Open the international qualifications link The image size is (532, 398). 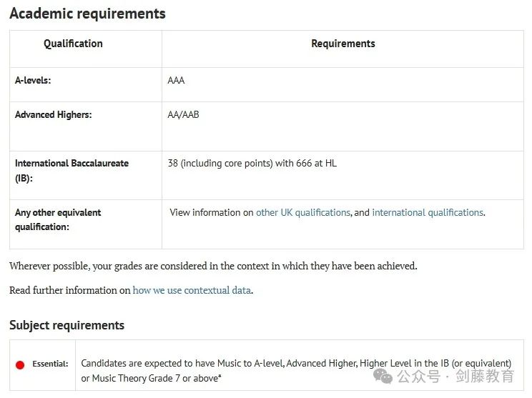(428, 212)
